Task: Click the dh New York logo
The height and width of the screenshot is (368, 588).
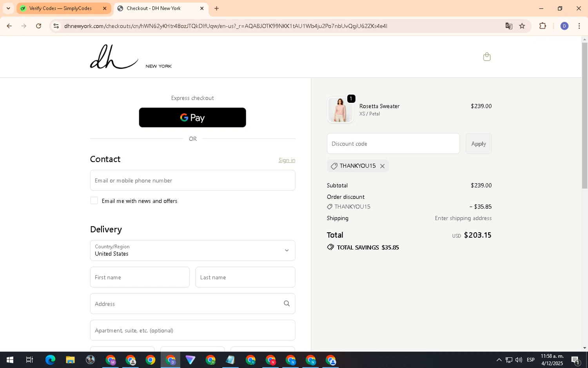Action: click(x=131, y=57)
